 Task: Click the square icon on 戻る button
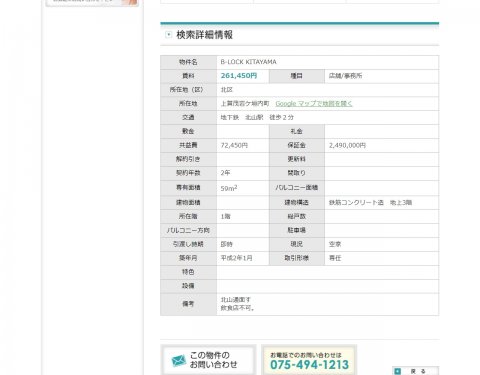click(398, 371)
